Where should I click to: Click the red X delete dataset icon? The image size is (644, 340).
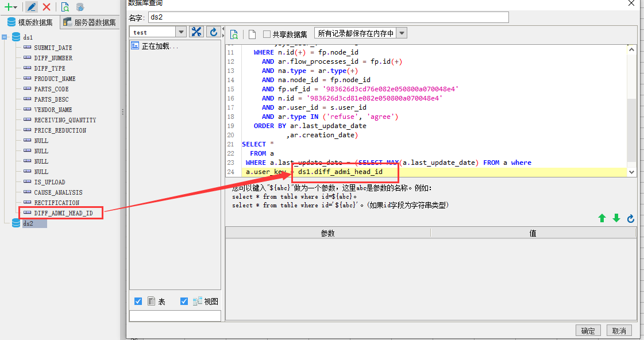click(x=47, y=6)
